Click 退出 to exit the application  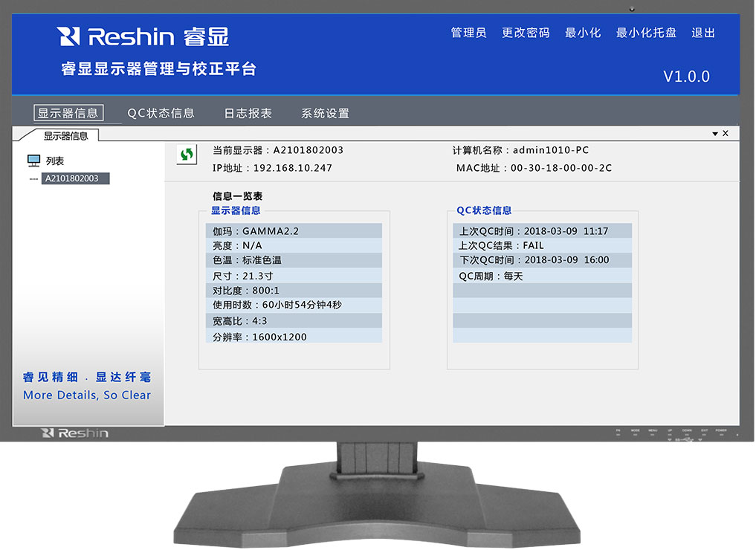pos(703,33)
